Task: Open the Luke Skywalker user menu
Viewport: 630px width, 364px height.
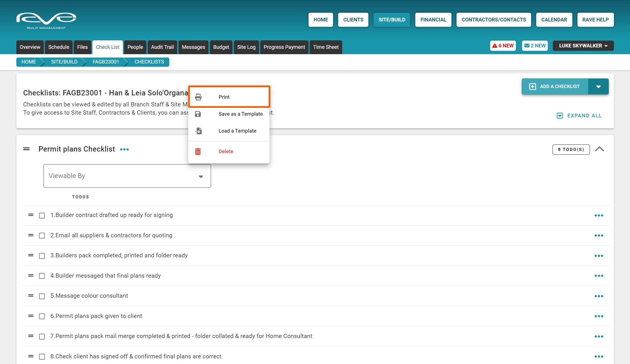Action: 583,46
